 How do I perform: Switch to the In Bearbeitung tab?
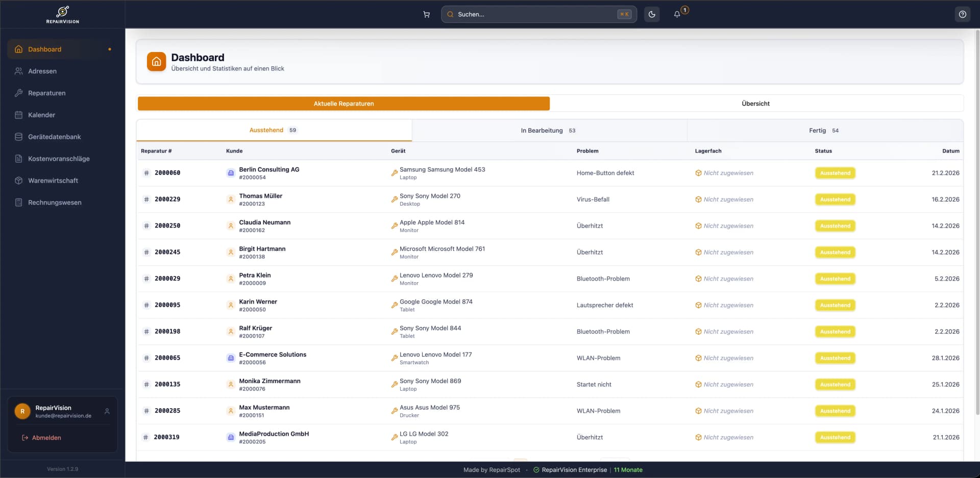[549, 130]
